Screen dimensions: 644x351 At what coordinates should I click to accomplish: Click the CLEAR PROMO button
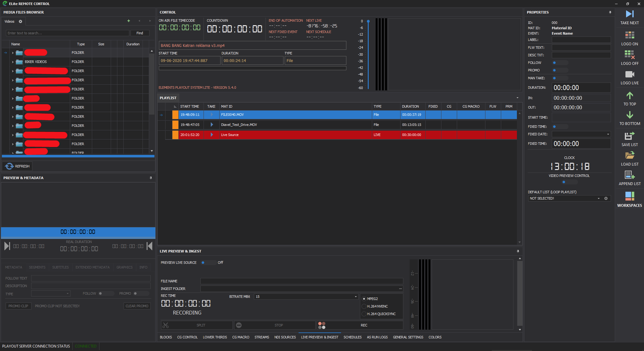tap(137, 306)
